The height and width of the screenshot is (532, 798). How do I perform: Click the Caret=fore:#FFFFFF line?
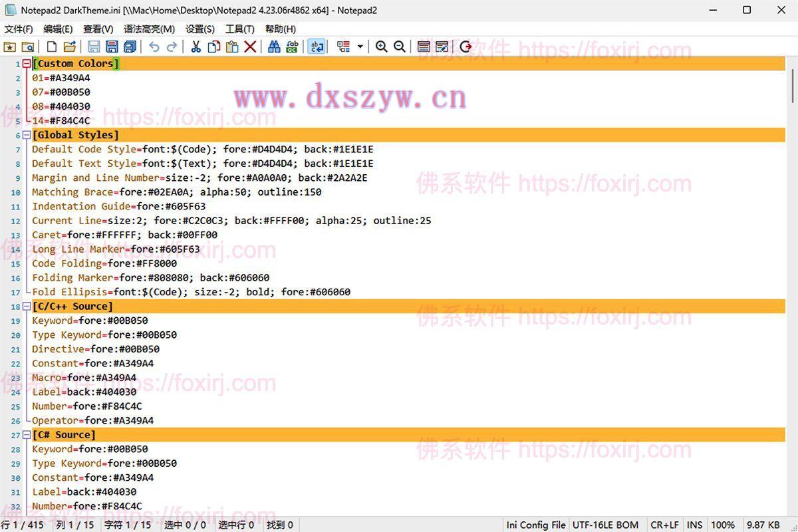[x=125, y=235]
